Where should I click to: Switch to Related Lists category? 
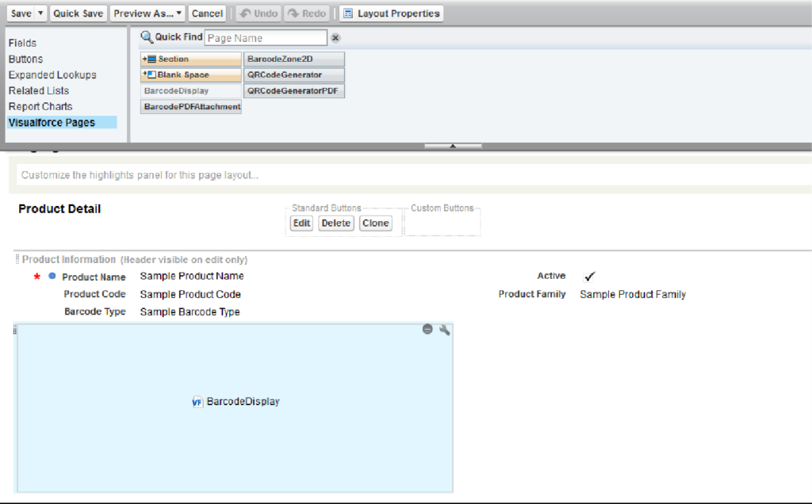tap(38, 90)
